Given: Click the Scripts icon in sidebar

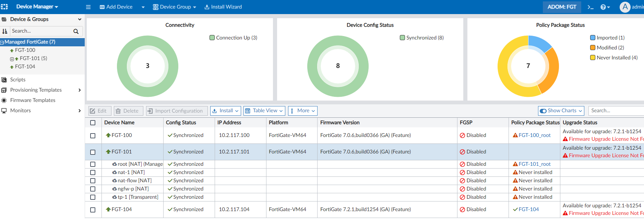Looking at the screenshot, I should point(4,80).
